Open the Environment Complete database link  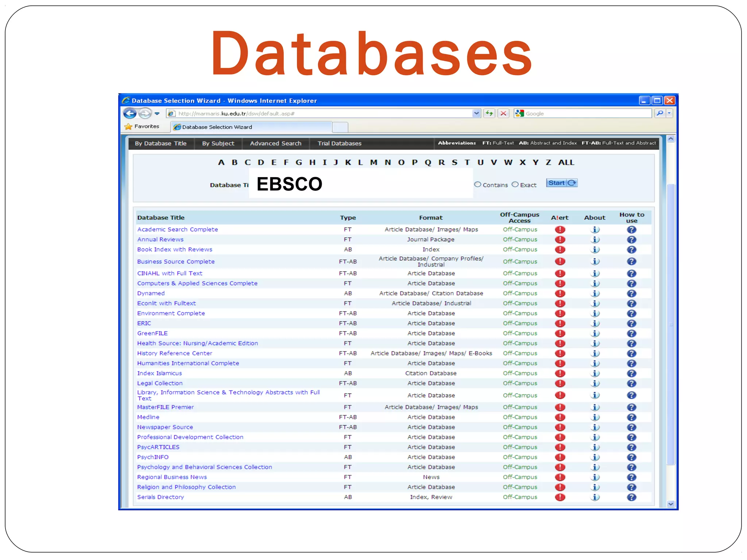(x=171, y=313)
